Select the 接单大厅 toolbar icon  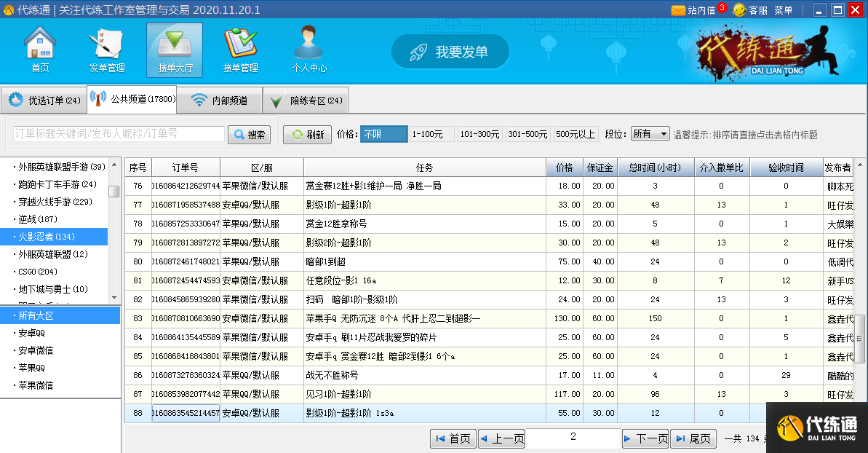[x=175, y=50]
